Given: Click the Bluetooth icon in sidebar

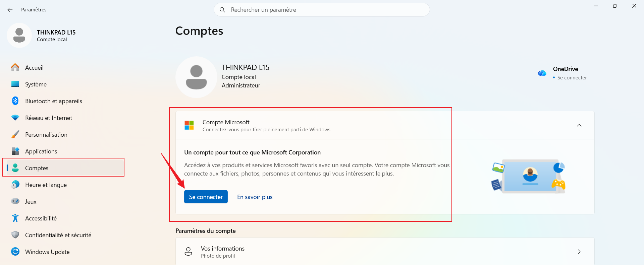Looking at the screenshot, I should pos(15,101).
